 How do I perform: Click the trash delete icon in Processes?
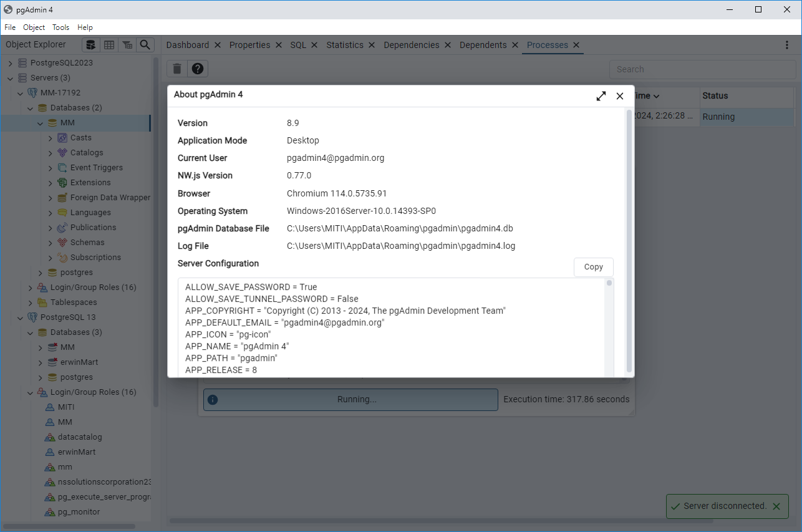click(177, 69)
